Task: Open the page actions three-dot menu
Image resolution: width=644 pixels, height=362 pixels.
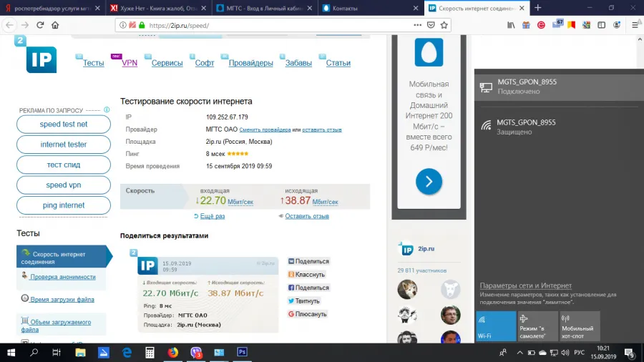Action: pyautogui.click(x=417, y=25)
